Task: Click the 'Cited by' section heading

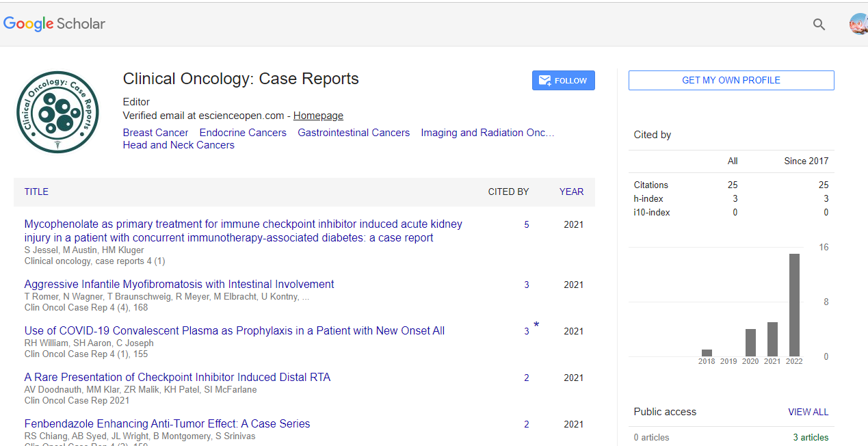Action: [x=653, y=135]
